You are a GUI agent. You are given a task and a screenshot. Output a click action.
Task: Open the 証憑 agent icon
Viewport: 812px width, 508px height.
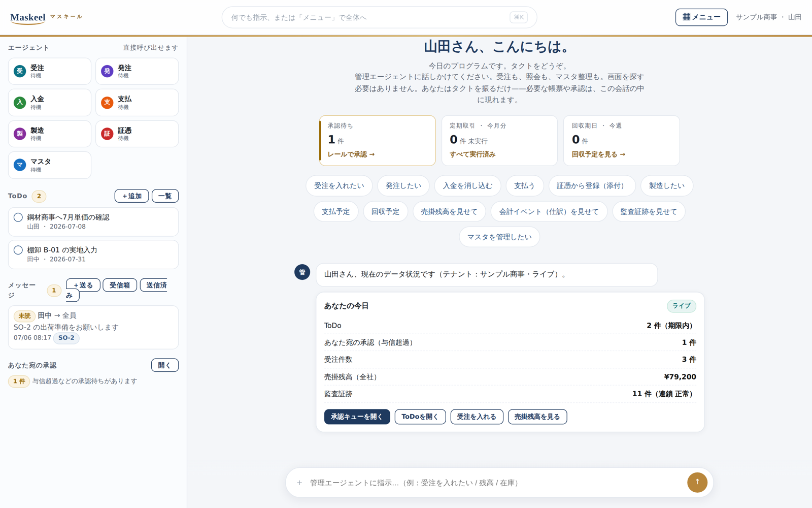pos(107,134)
